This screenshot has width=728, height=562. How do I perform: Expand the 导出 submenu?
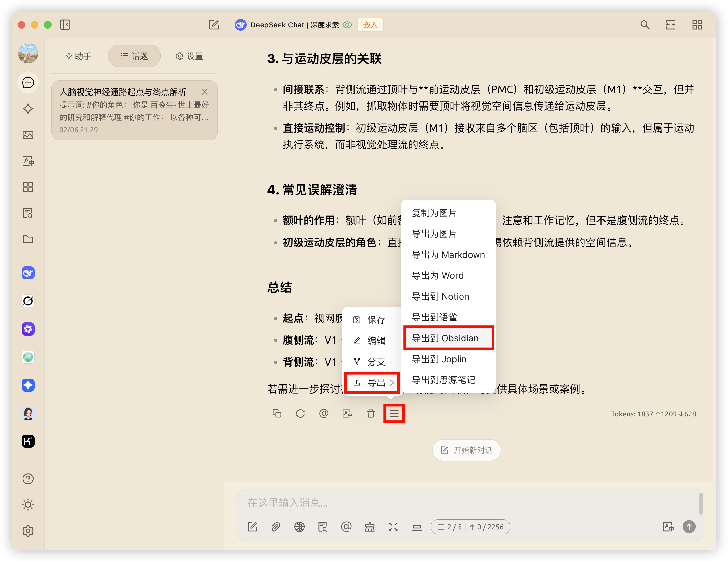coord(372,382)
